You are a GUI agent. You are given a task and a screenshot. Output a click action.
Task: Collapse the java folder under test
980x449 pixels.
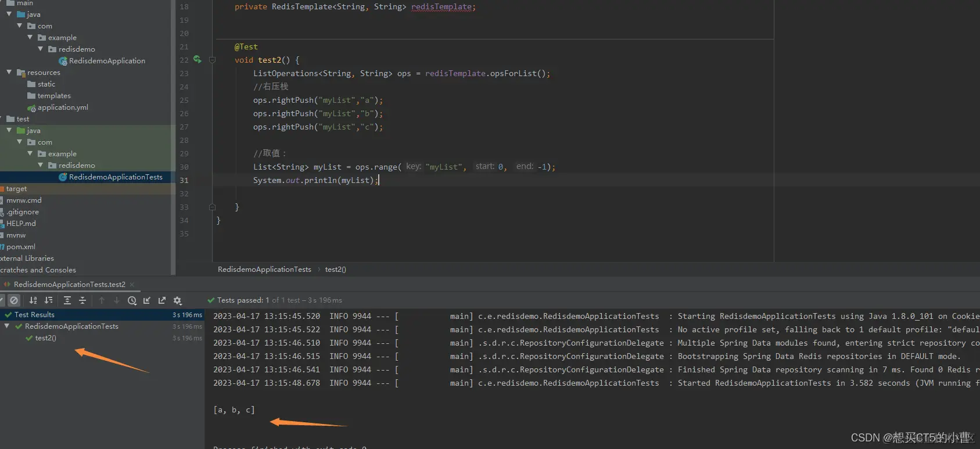[9, 130]
